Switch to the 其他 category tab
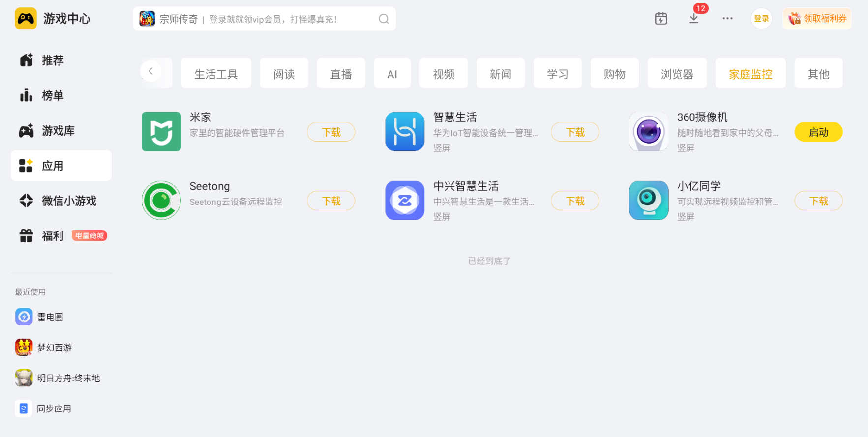868x437 pixels. [x=818, y=73]
